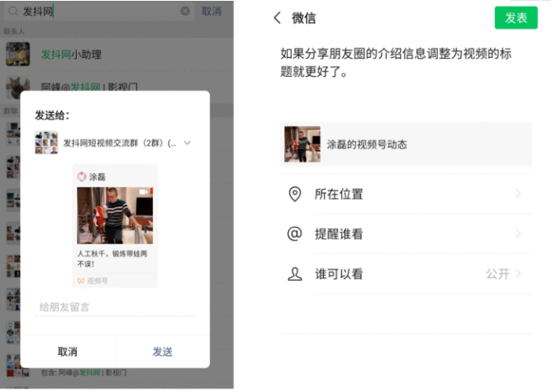Click the 公开 visibility value
Viewport: 556px width, 392px height.
pos(498,274)
